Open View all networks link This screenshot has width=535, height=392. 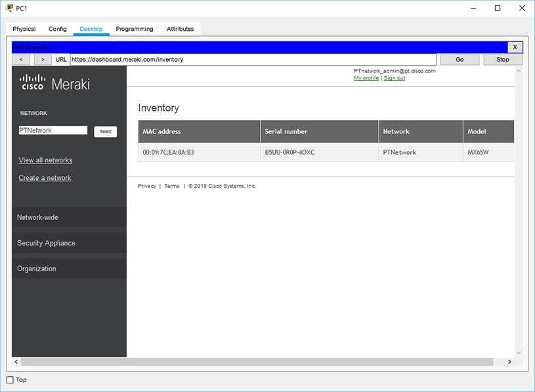coord(45,160)
